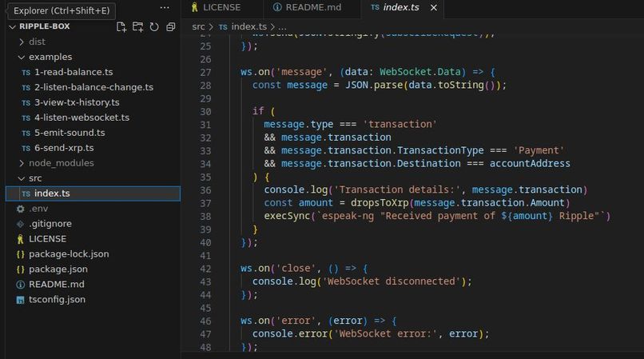644x359 pixels.
Task: Click the braces icon of package.json
Action: click(20, 269)
